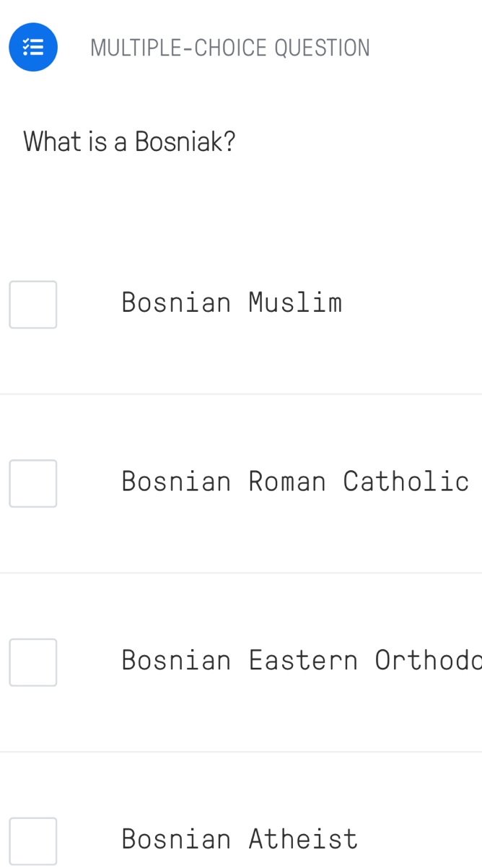Tick the checkbox for Bosnian Muslim
This screenshot has width=482, height=868.
[33, 305]
